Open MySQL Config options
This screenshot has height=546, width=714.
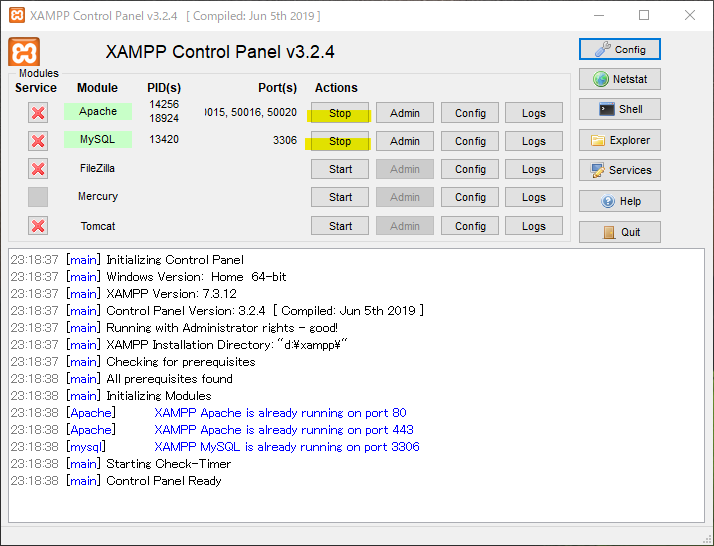470,141
